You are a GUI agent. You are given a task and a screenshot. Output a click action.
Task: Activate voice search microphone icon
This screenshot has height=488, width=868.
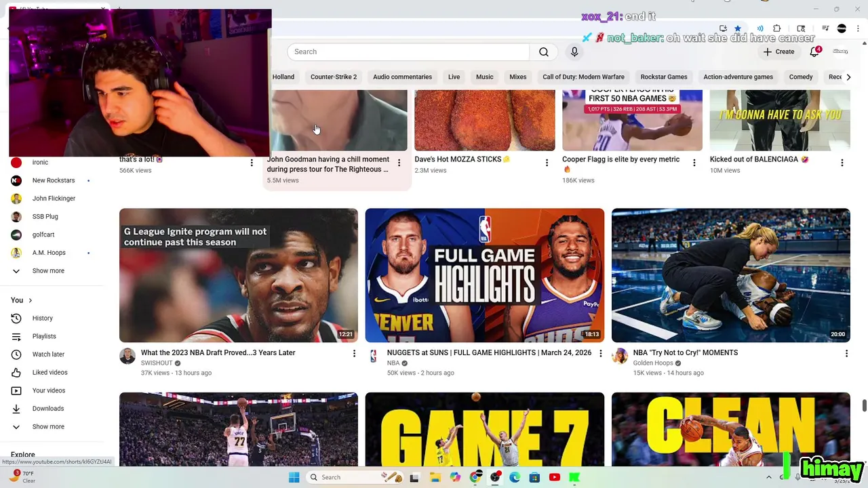(x=574, y=52)
